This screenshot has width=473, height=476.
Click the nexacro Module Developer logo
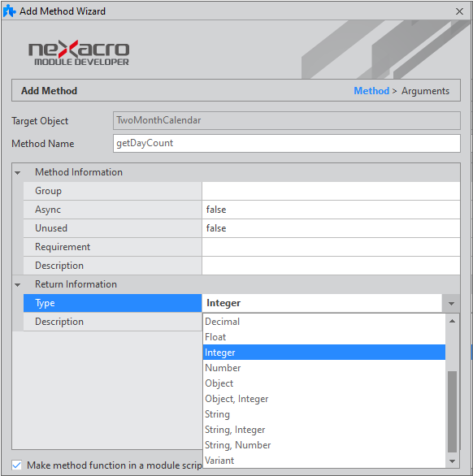79,53
